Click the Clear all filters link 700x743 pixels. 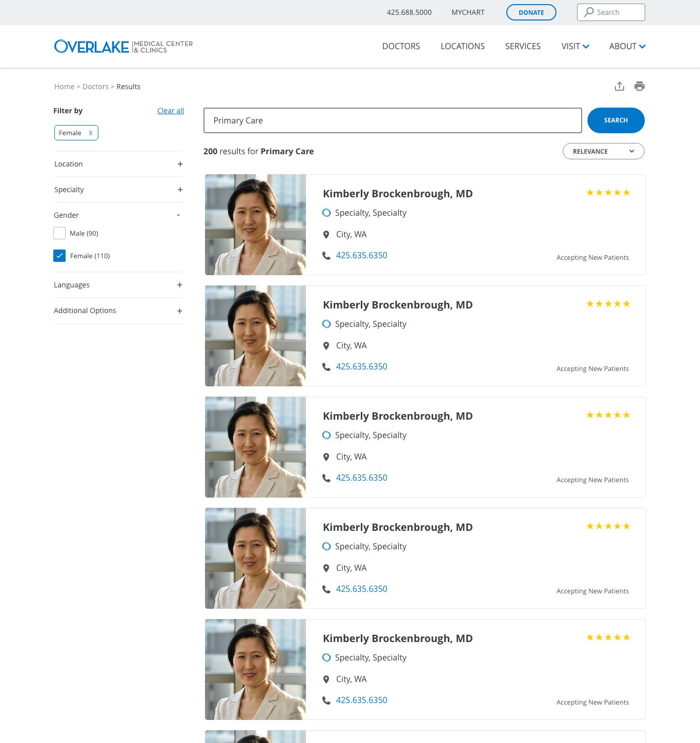coord(171,111)
